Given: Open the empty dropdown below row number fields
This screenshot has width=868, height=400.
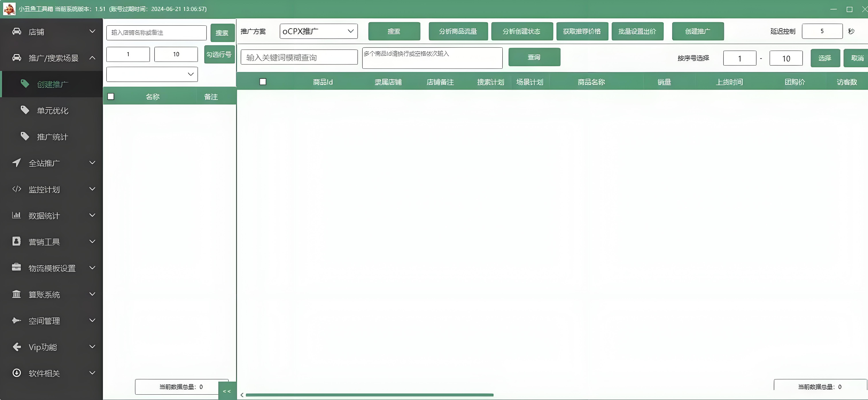Looking at the screenshot, I should tap(152, 74).
